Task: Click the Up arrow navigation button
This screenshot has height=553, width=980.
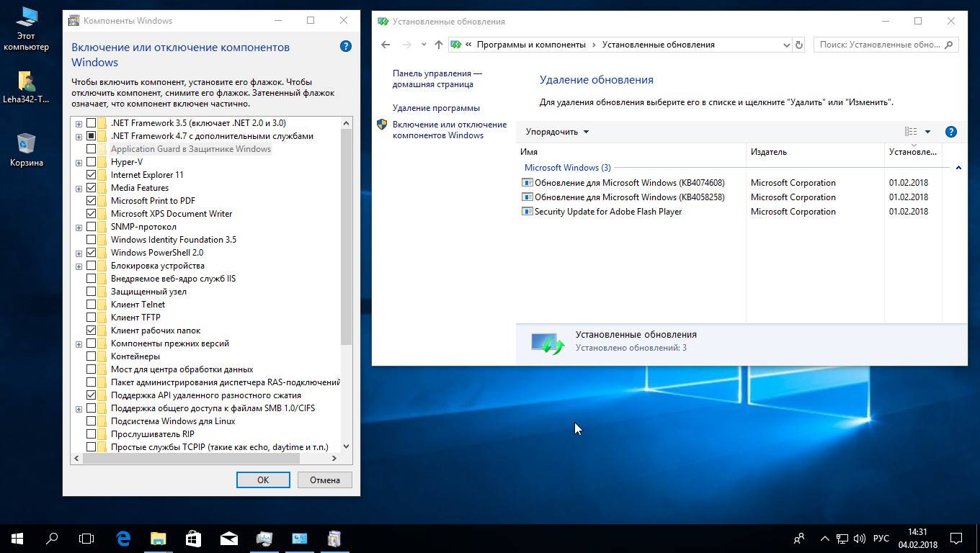Action: pyautogui.click(x=438, y=45)
